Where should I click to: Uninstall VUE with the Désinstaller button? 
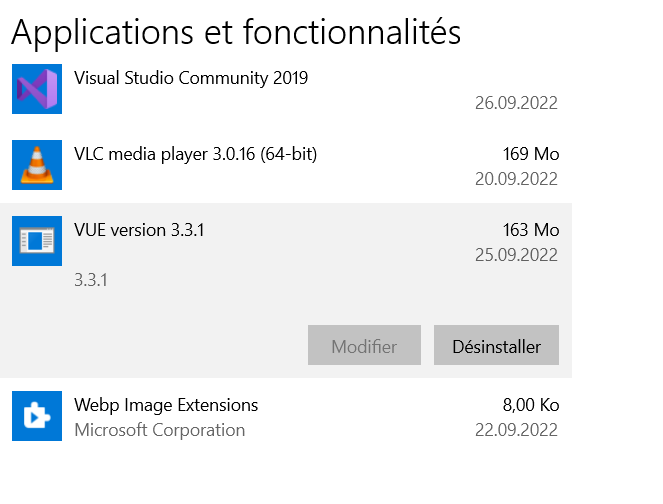point(496,345)
